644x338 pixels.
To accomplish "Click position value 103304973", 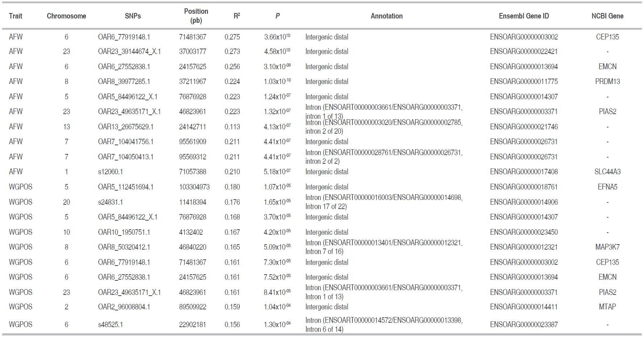I will tap(194, 187).
